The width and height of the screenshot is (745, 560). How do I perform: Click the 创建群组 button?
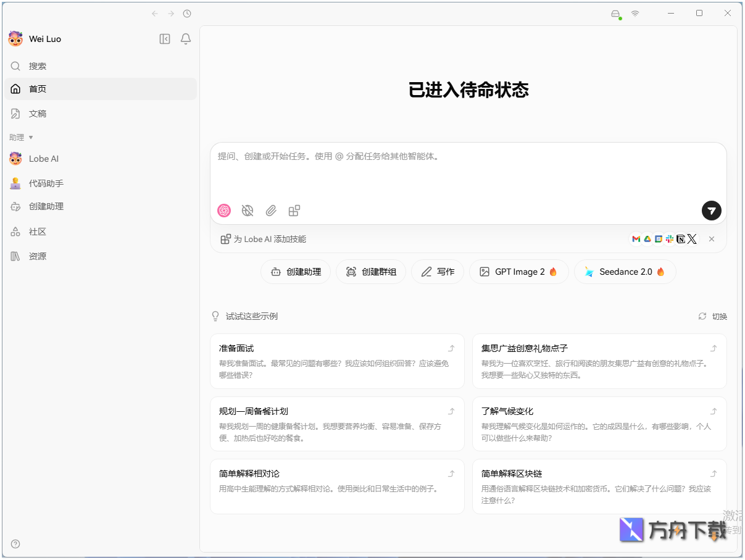click(370, 272)
